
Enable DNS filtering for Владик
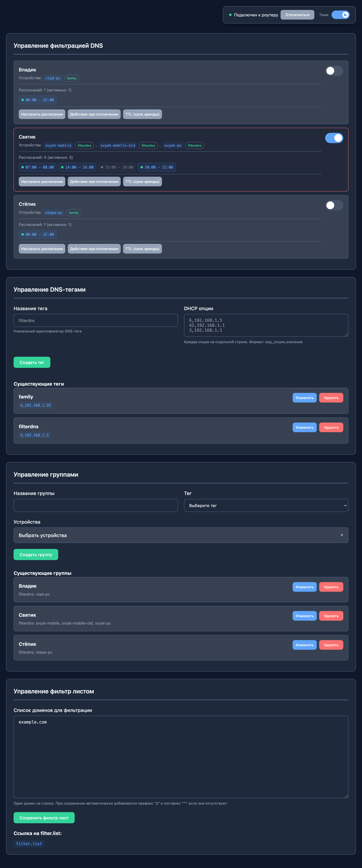coord(334,71)
